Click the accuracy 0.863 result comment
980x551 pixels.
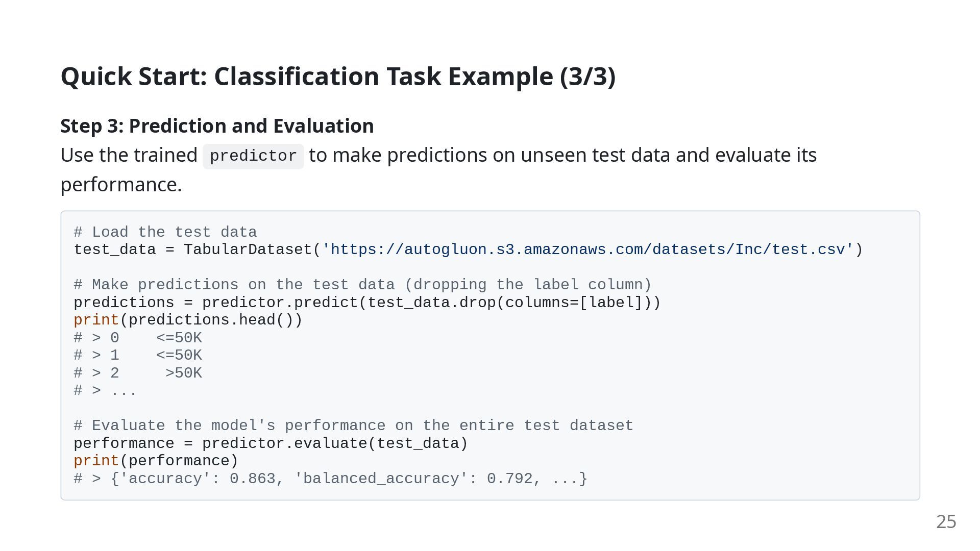pos(330,479)
